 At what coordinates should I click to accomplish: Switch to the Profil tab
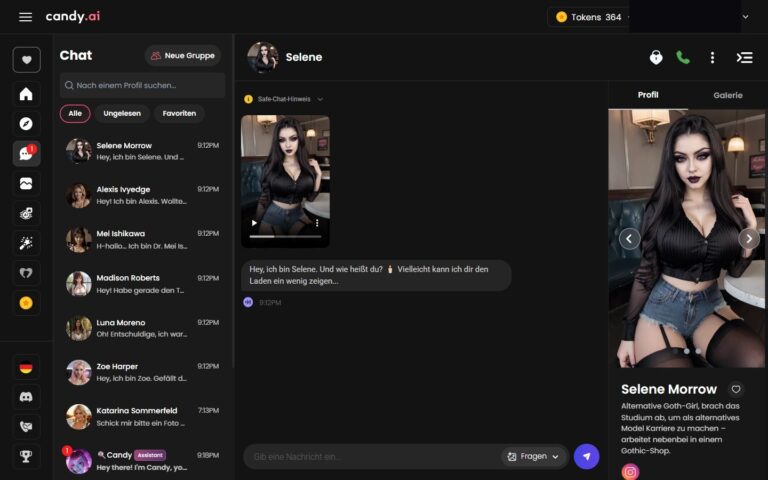click(x=648, y=95)
